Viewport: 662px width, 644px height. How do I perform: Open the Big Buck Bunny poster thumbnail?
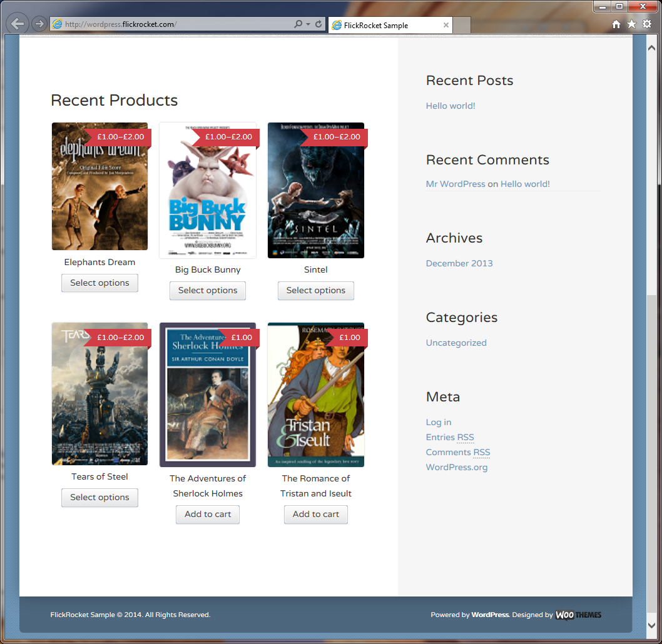(208, 190)
